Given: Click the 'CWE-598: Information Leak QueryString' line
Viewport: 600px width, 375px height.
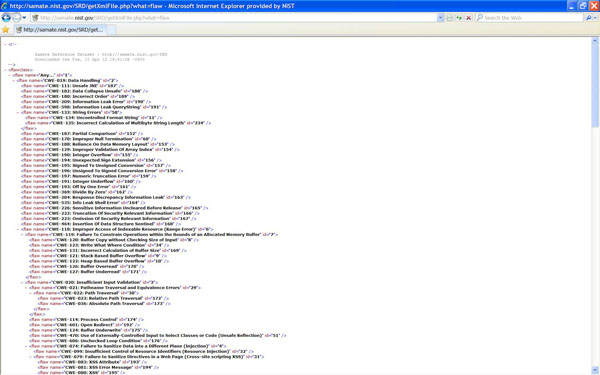Looking at the screenshot, I should point(94,107).
